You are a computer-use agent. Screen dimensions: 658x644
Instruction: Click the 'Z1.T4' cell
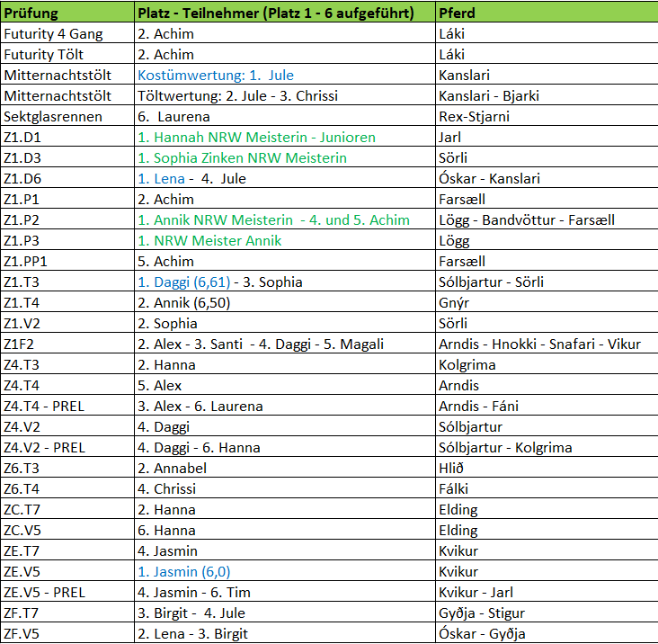[67, 301]
